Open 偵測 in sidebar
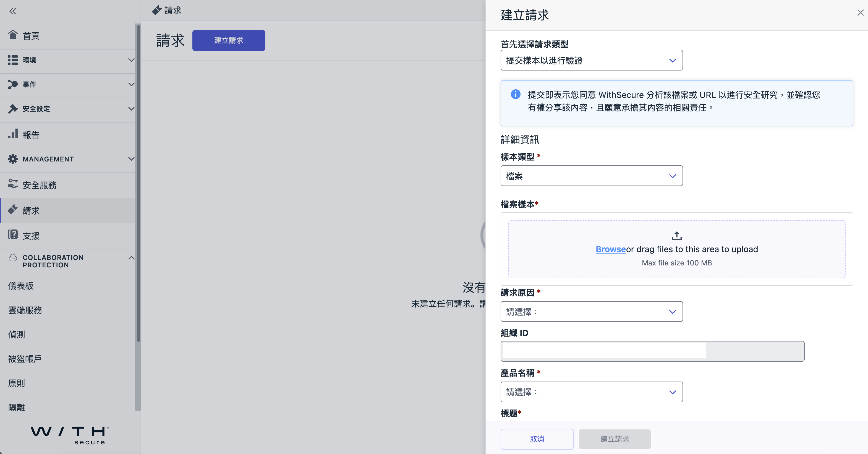 17,334
